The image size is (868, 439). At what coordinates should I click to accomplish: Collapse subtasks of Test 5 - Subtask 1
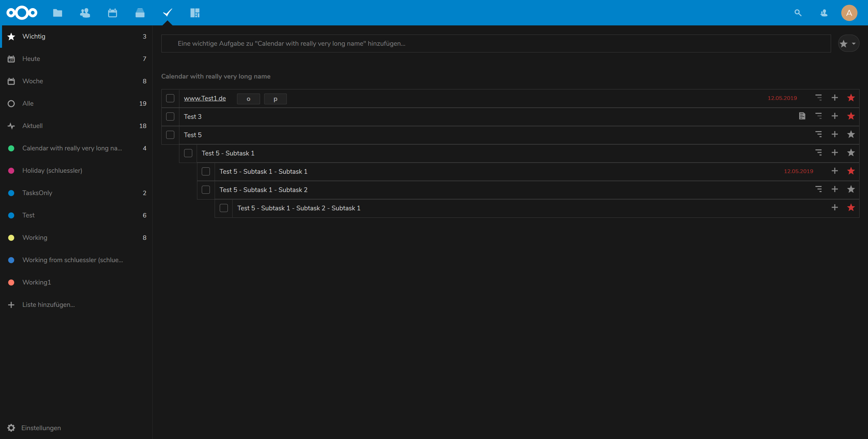click(x=818, y=153)
